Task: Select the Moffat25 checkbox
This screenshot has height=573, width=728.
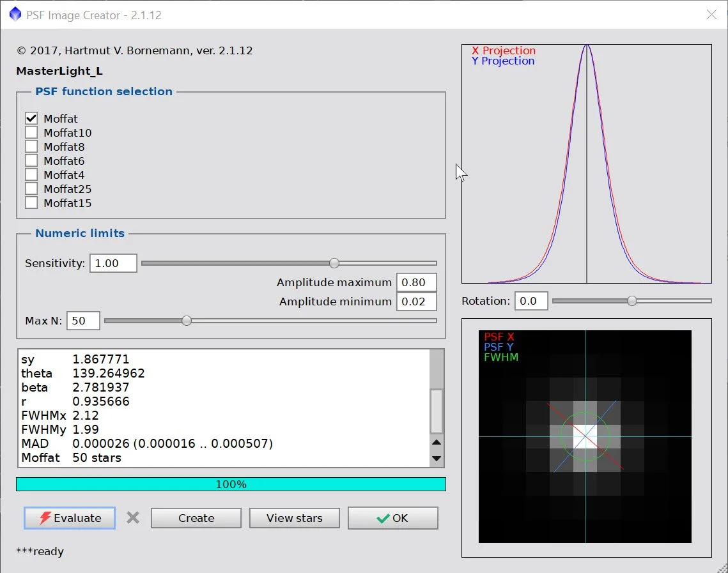Action: 31,188
